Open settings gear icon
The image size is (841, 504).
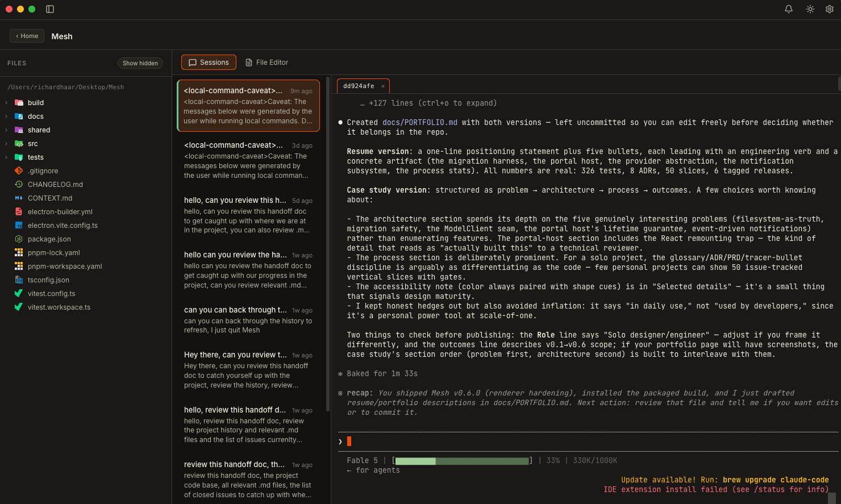830,9
